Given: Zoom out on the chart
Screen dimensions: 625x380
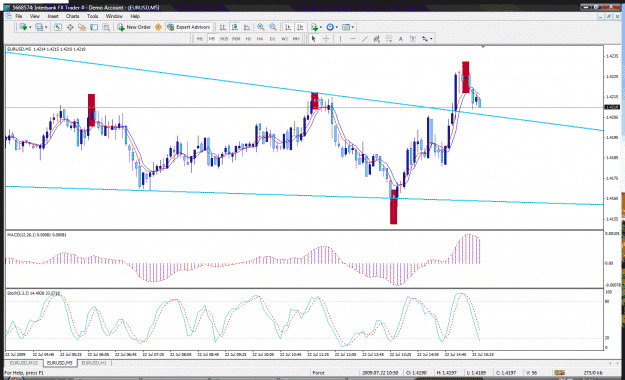Looking at the screenshot, I should coord(273,27).
